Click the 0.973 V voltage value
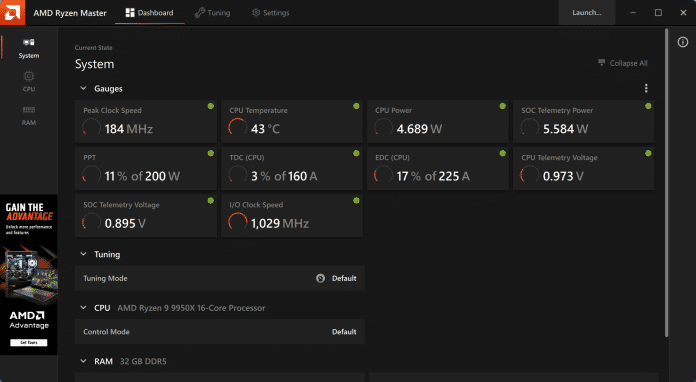The height and width of the screenshot is (382, 696). [563, 176]
